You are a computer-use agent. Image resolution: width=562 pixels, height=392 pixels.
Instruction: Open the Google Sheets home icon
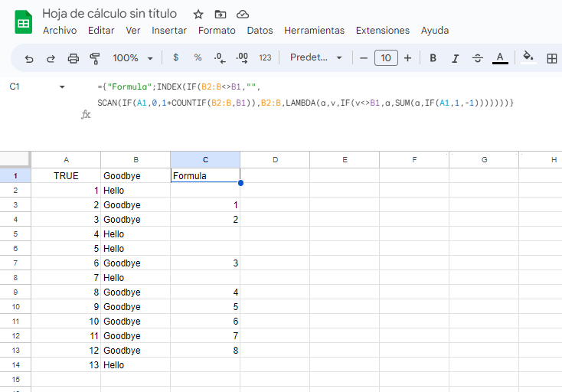pos(23,22)
